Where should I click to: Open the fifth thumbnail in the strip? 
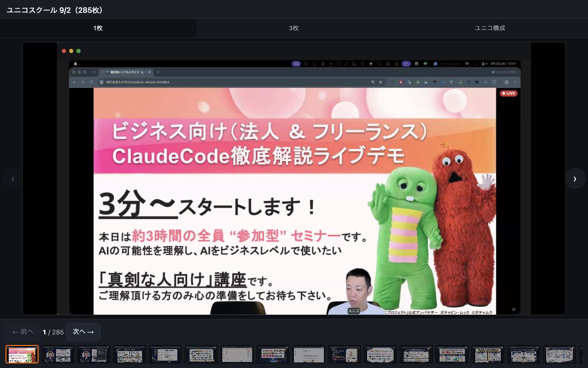165,354
